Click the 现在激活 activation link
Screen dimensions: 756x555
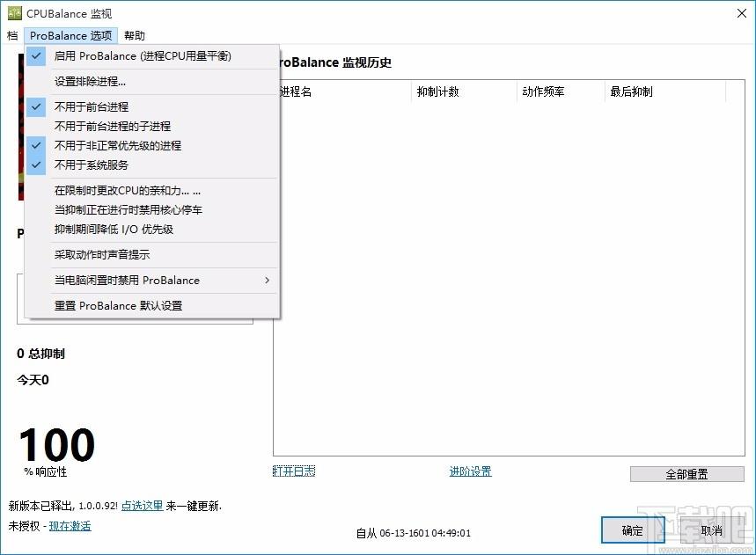point(70,526)
